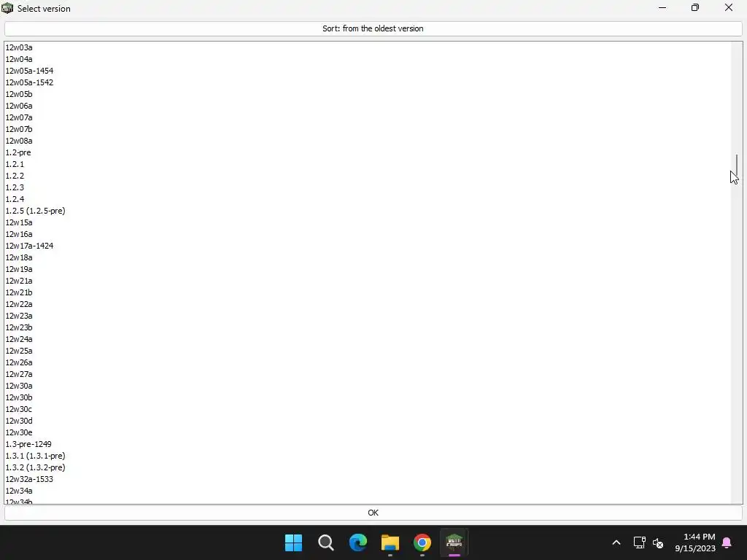The height and width of the screenshot is (560, 747).
Task: Click the Select version window app icon
Action: click(7, 8)
